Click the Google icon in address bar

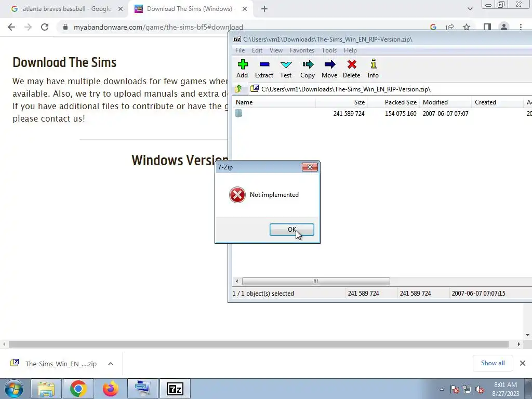433,27
